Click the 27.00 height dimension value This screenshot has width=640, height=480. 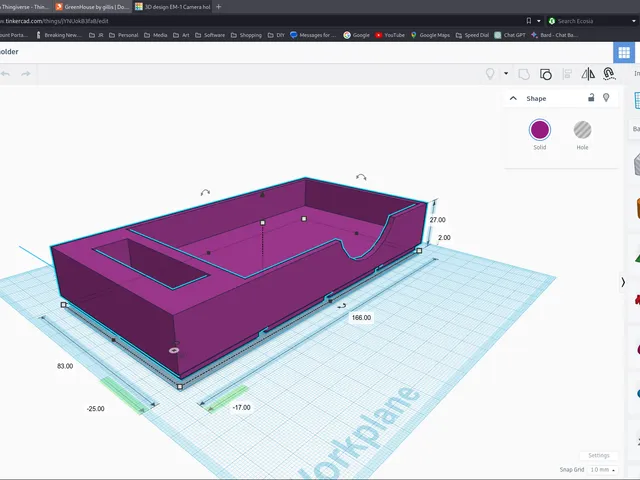pyautogui.click(x=437, y=220)
